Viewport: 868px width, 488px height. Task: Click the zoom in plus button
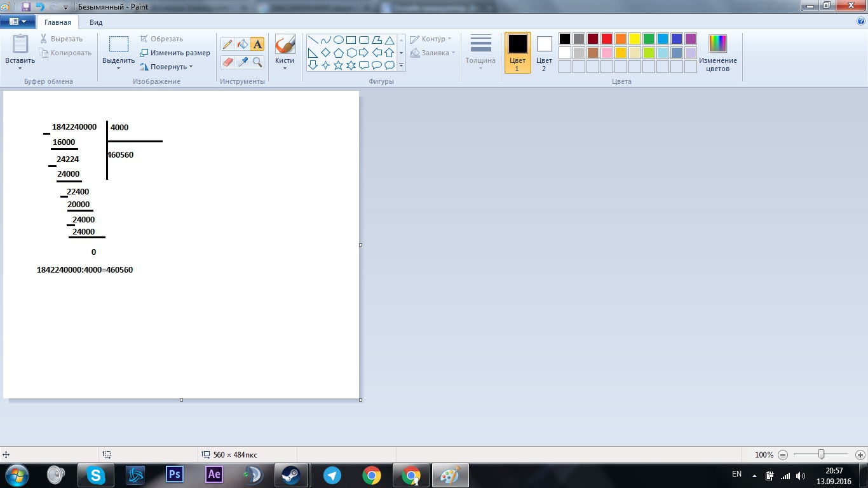pyautogui.click(x=860, y=455)
